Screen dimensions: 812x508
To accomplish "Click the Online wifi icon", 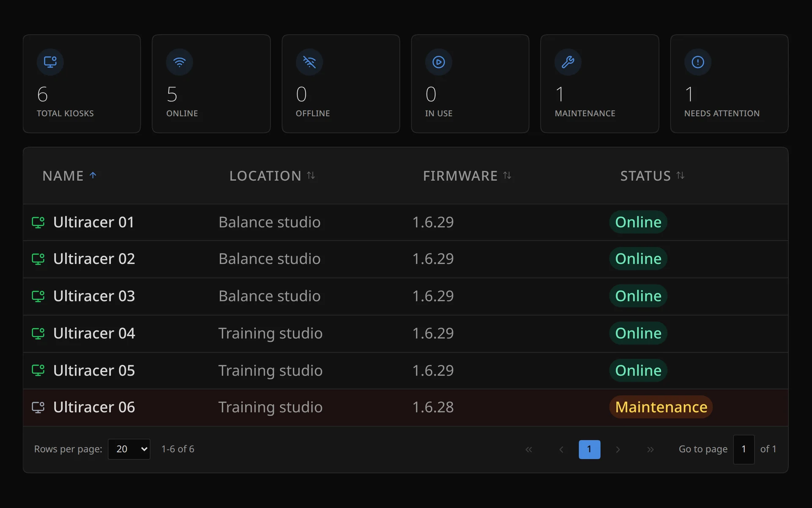I will [x=180, y=62].
